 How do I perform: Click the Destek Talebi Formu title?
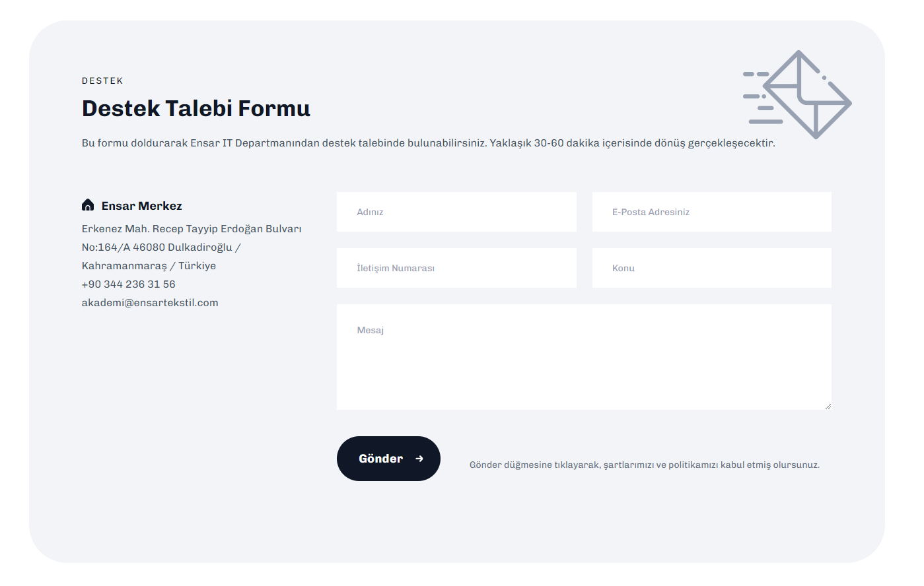tap(196, 108)
